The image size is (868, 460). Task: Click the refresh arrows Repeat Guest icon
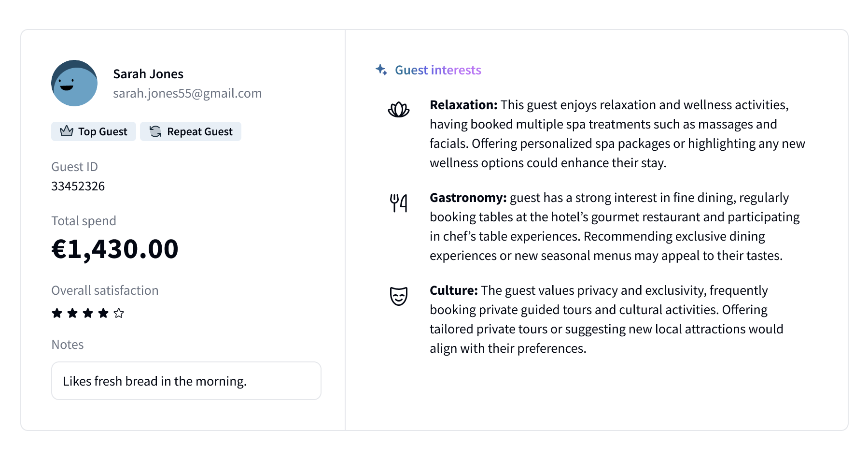click(x=155, y=131)
